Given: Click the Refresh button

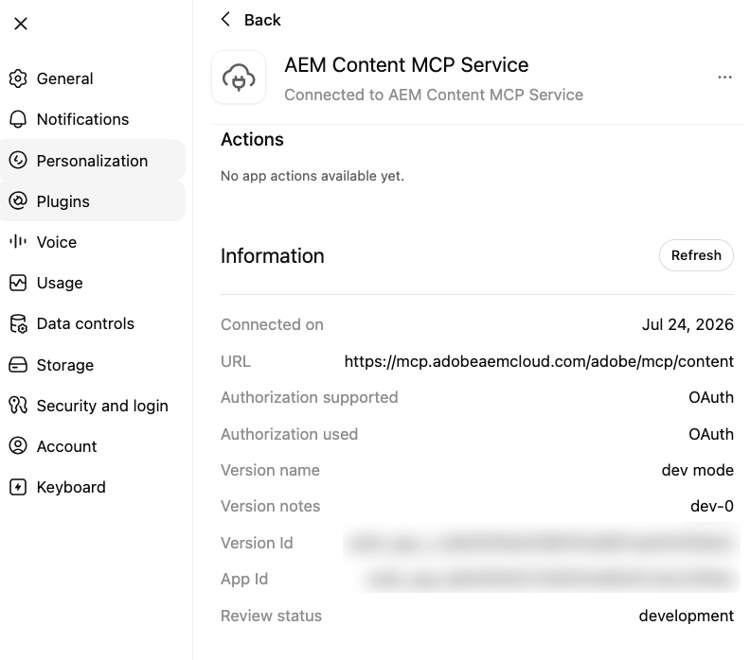Looking at the screenshot, I should 696,255.
